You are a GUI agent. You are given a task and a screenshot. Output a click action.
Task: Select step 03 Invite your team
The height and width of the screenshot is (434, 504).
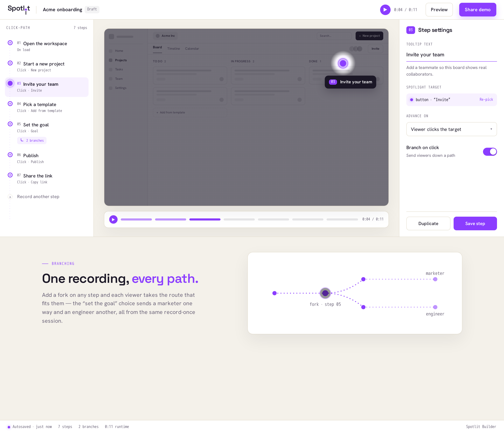point(47,87)
